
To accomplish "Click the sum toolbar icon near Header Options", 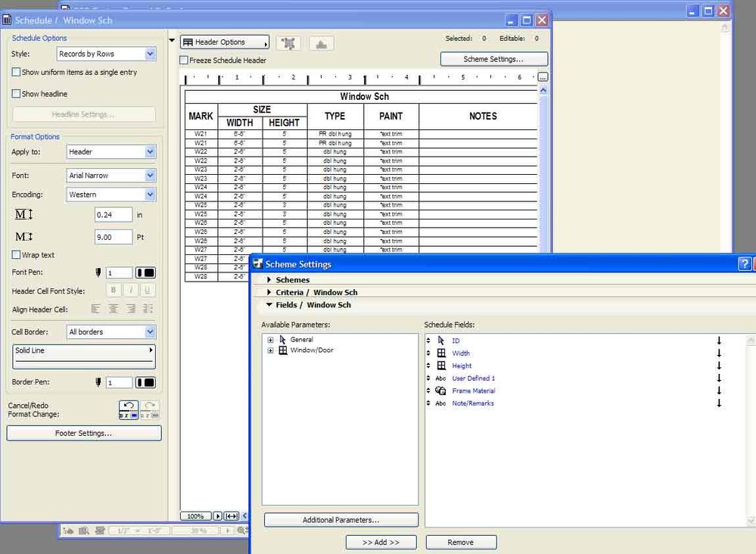I will tap(321, 42).
